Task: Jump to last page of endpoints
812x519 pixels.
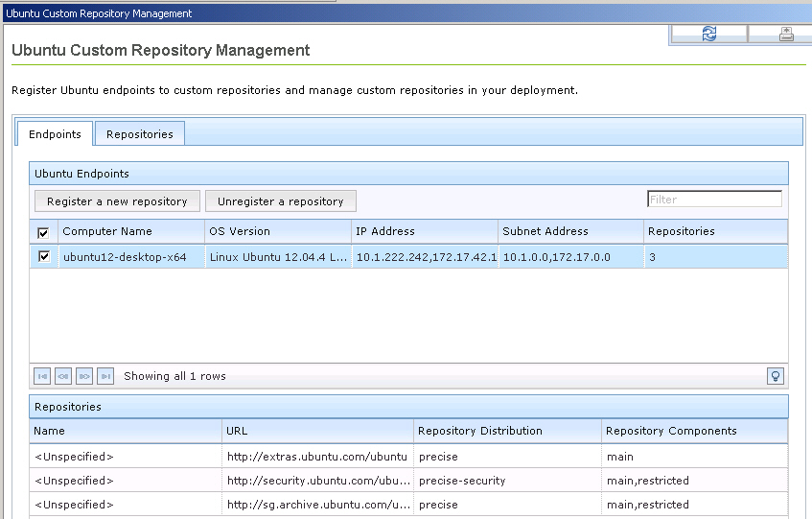Action: 105,376
